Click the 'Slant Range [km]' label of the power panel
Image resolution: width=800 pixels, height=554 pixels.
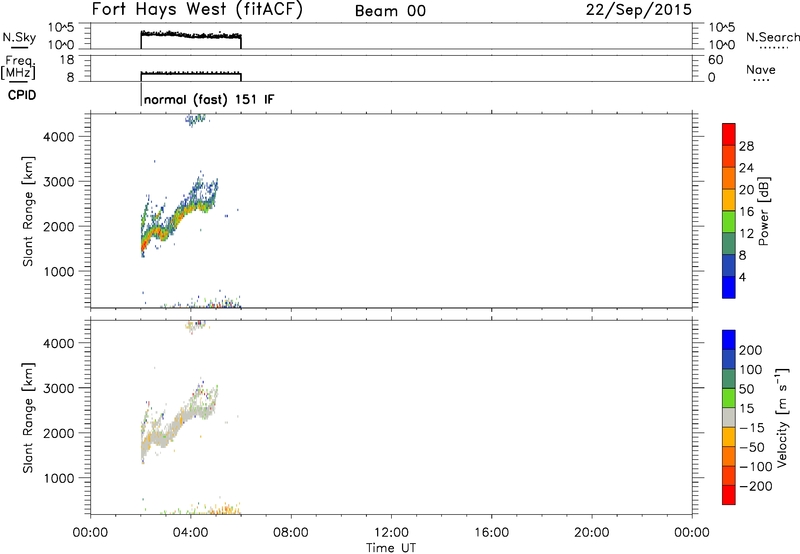coord(28,211)
